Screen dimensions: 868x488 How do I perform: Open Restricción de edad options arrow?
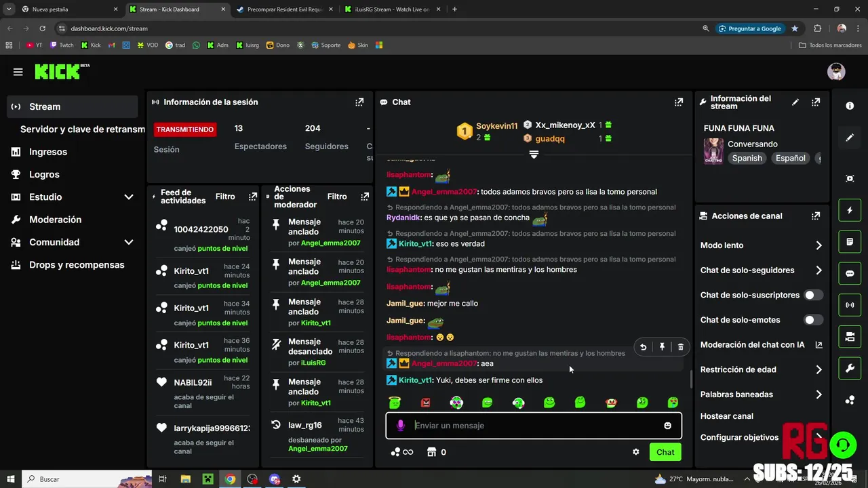[x=818, y=370]
